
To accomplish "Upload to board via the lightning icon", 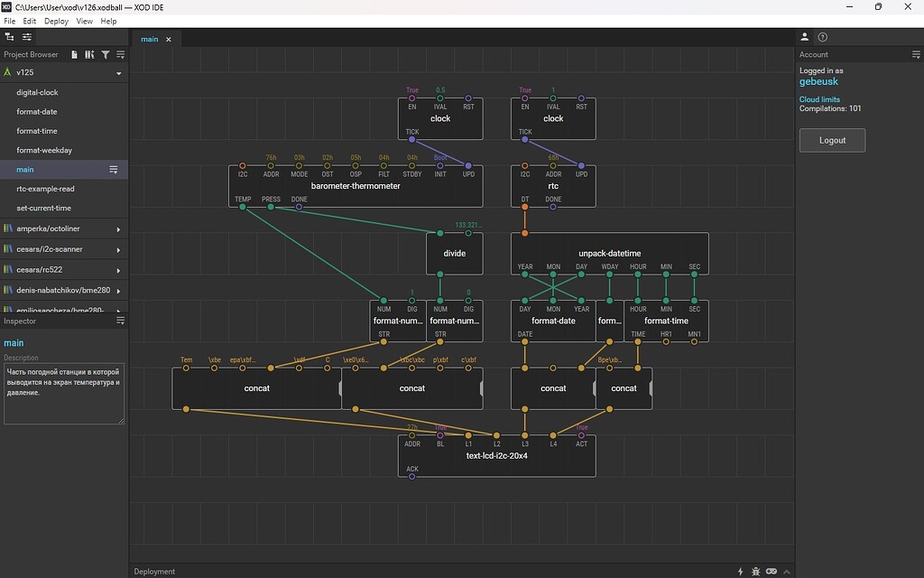I will tap(741, 572).
